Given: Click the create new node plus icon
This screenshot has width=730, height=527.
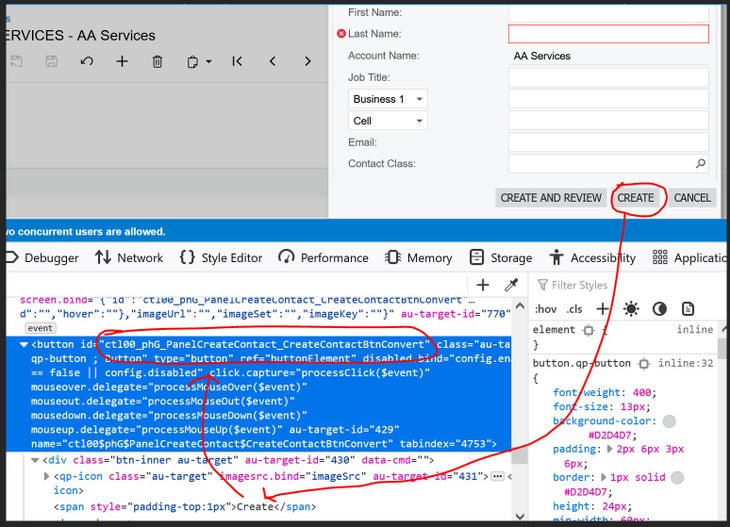Looking at the screenshot, I should 483,285.
